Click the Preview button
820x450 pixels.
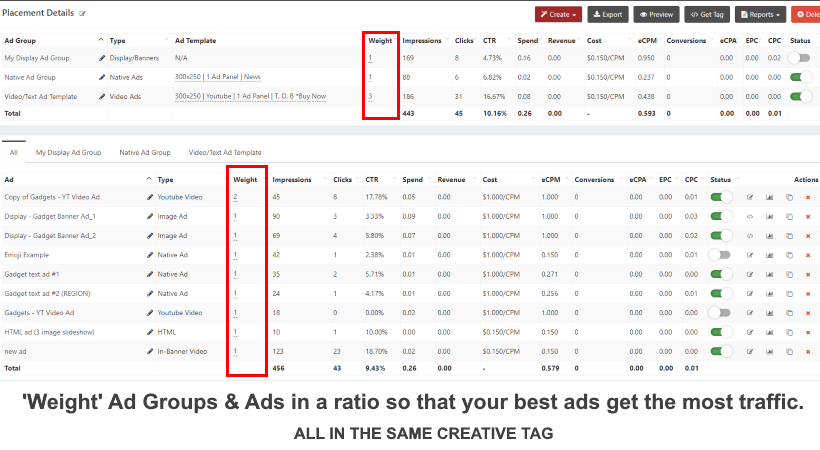tap(656, 15)
